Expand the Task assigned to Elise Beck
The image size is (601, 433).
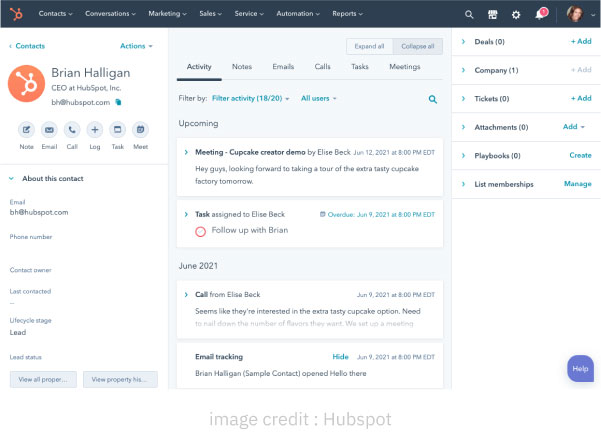(186, 214)
